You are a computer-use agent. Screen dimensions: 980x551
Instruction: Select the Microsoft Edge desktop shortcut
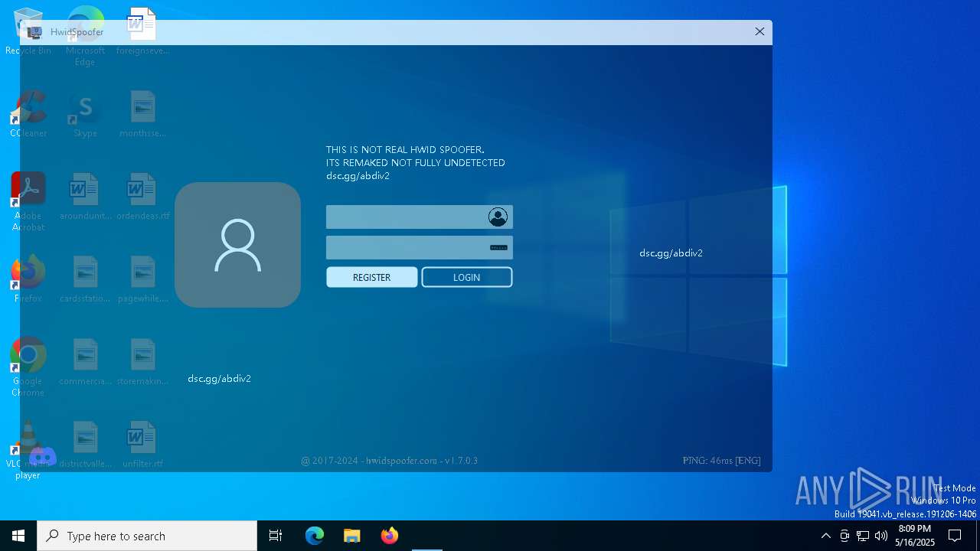[85, 37]
